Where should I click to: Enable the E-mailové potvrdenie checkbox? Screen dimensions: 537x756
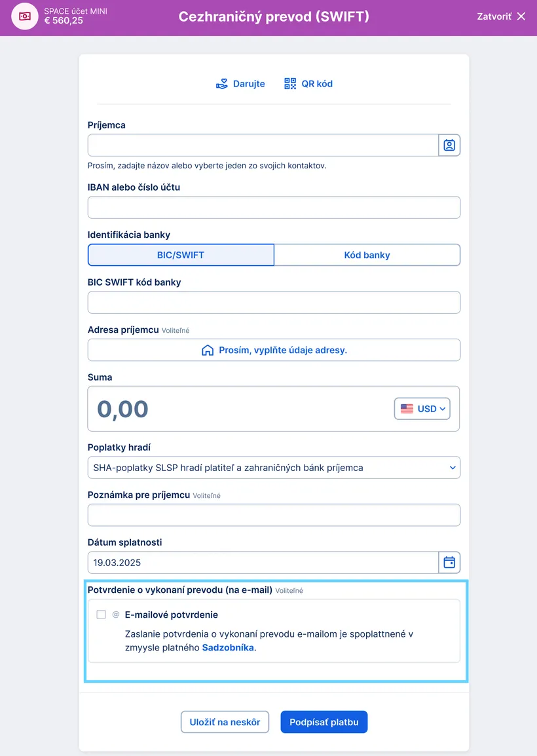tap(101, 615)
